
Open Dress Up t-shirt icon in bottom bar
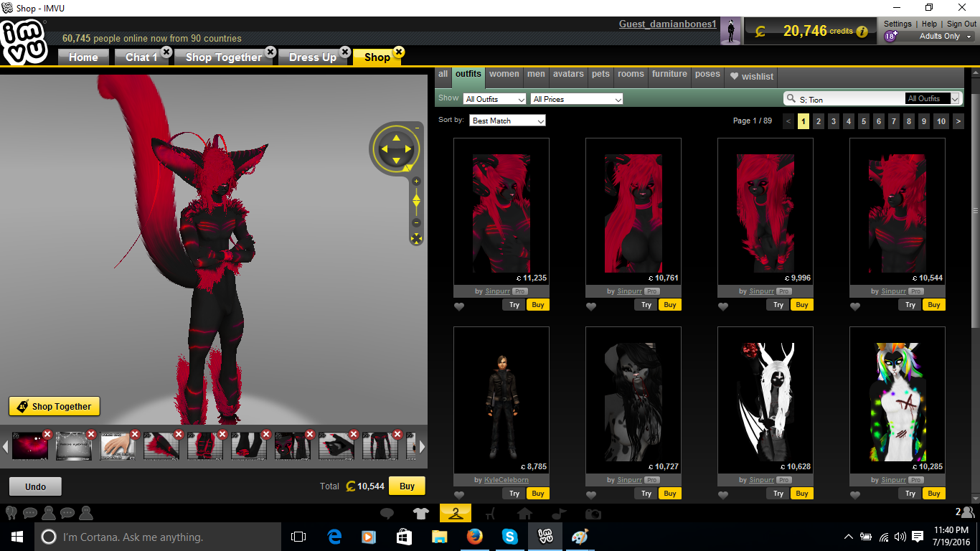(x=421, y=513)
